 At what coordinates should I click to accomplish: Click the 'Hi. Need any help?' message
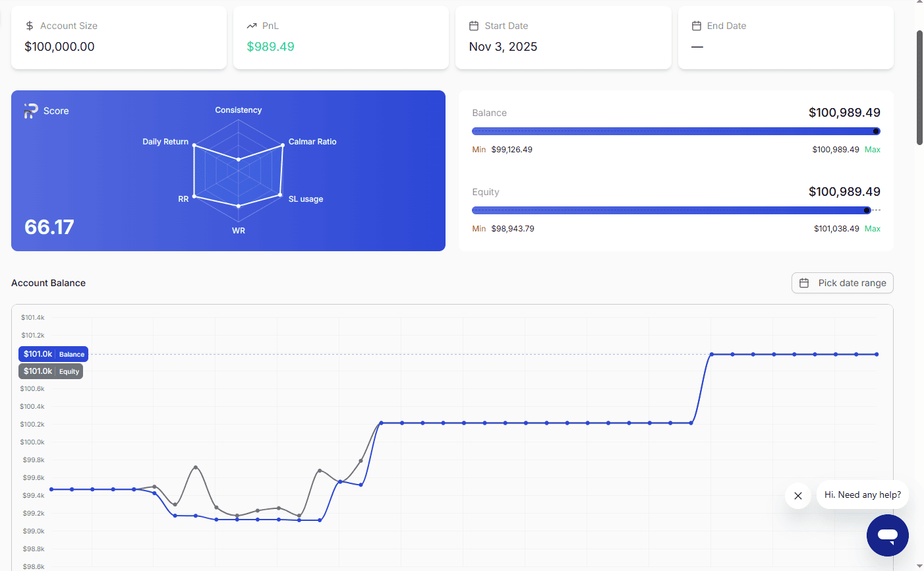pyautogui.click(x=862, y=495)
